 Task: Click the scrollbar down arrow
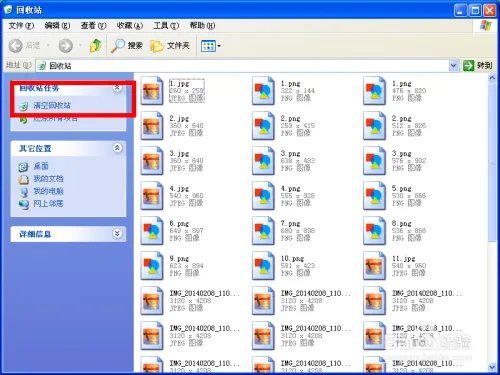coord(492,367)
